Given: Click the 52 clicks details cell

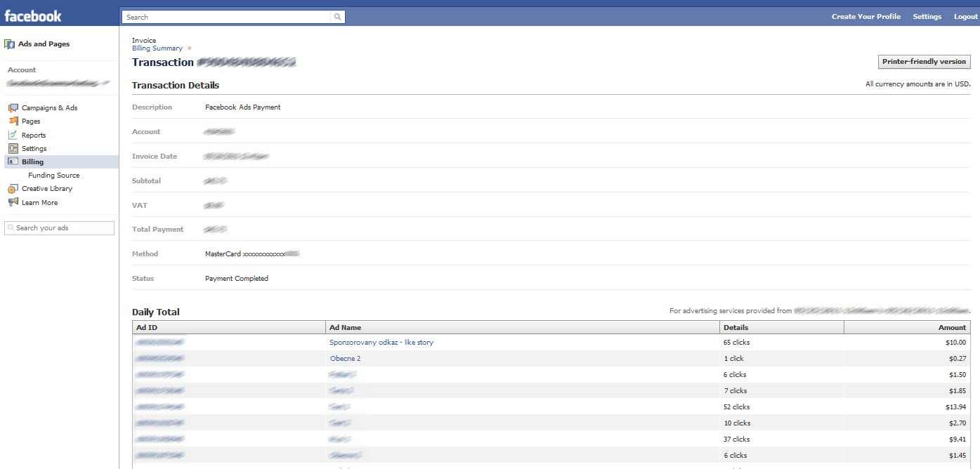Looking at the screenshot, I should point(737,407).
